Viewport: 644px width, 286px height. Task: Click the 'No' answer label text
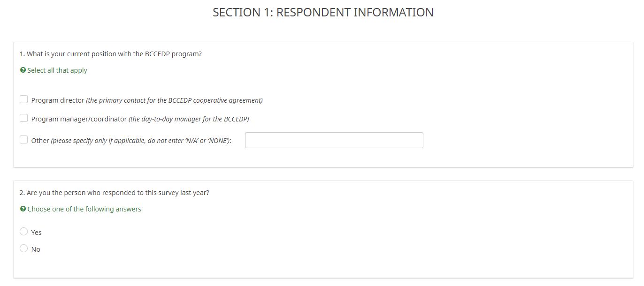tap(36, 249)
